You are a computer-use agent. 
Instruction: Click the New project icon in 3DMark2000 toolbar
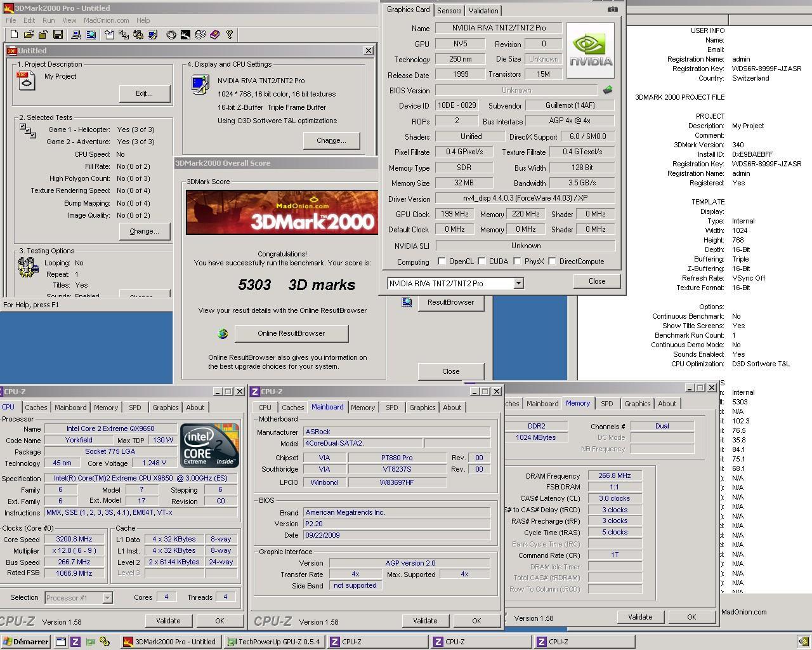point(15,34)
